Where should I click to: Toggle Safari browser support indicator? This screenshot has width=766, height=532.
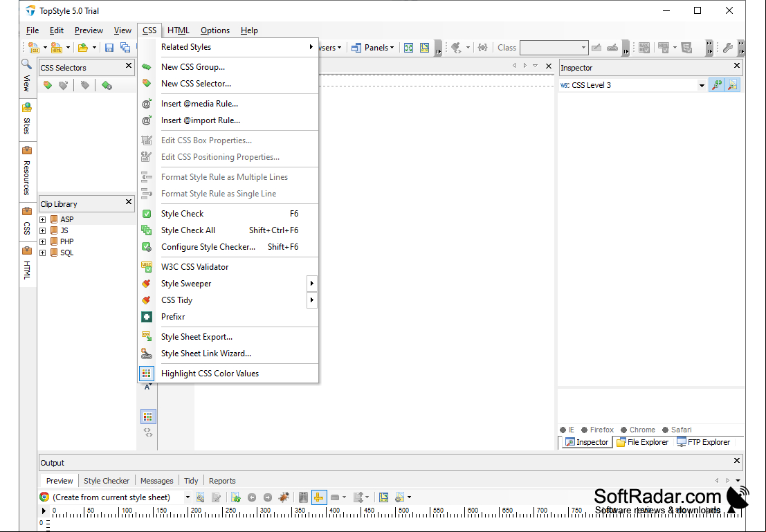pyautogui.click(x=677, y=430)
